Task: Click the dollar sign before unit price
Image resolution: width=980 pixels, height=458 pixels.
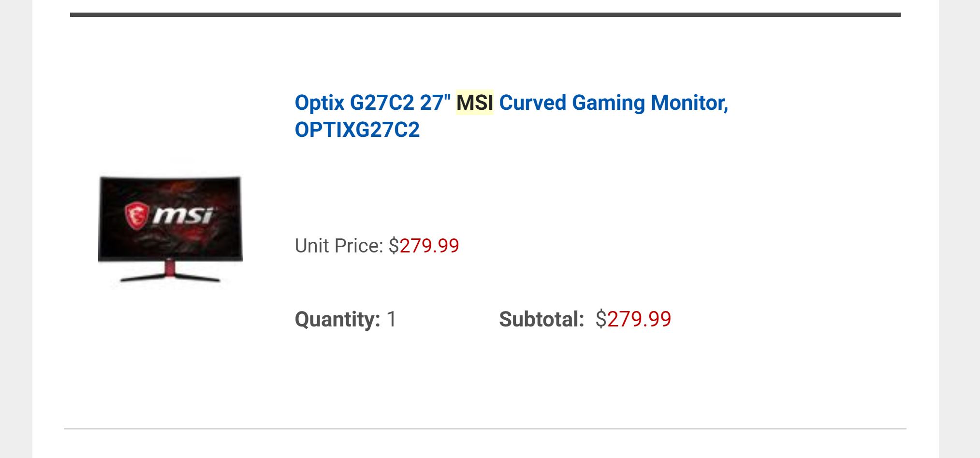Action: click(394, 246)
